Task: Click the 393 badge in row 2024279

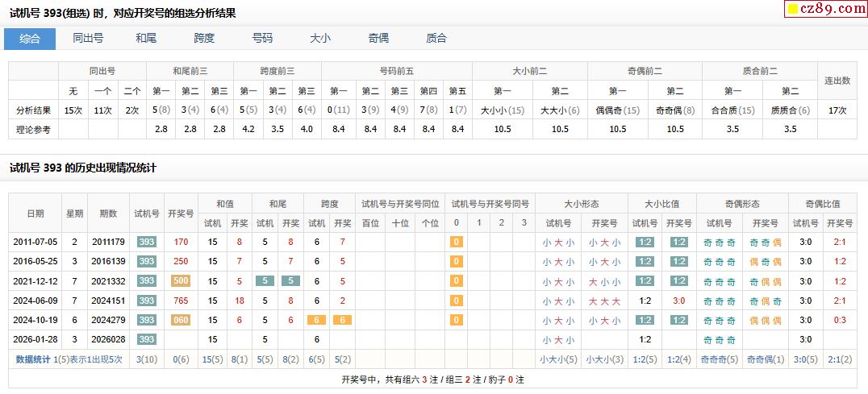Action: 146,320
